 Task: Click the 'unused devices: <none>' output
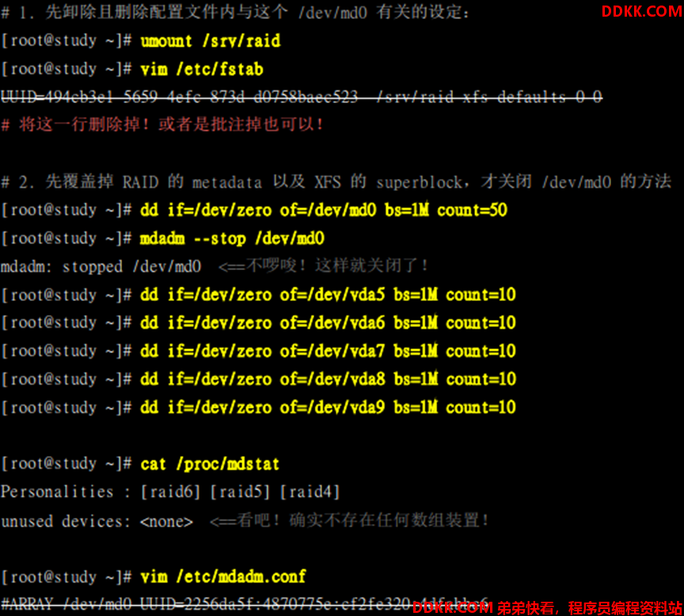pyautogui.click(x=97, y=521)
